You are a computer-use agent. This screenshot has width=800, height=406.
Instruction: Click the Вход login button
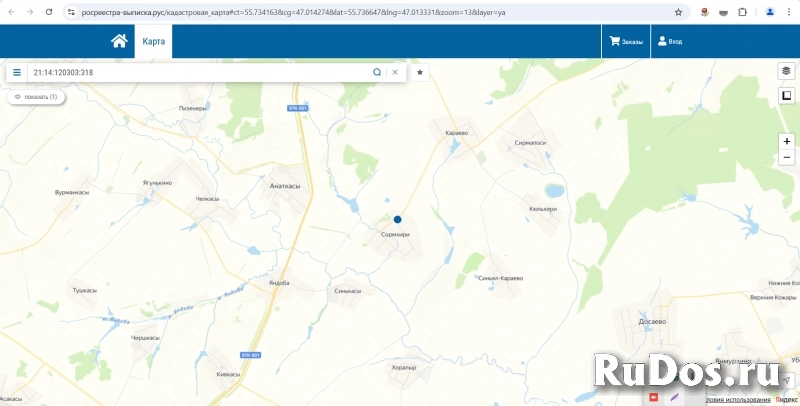click(669, 41)
